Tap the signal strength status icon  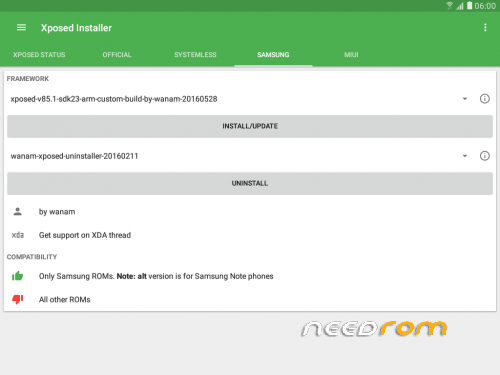pos(460,6)
